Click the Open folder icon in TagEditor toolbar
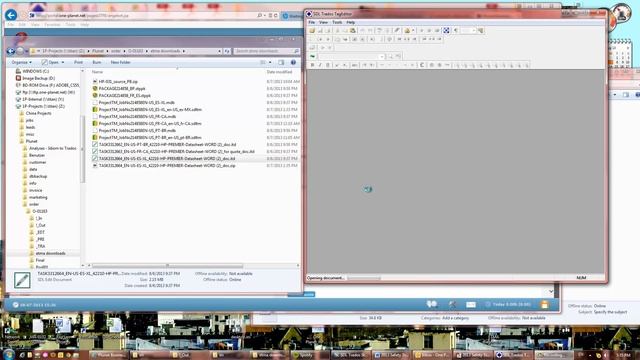Screen dimensions: 640x360 pos(312,31)
